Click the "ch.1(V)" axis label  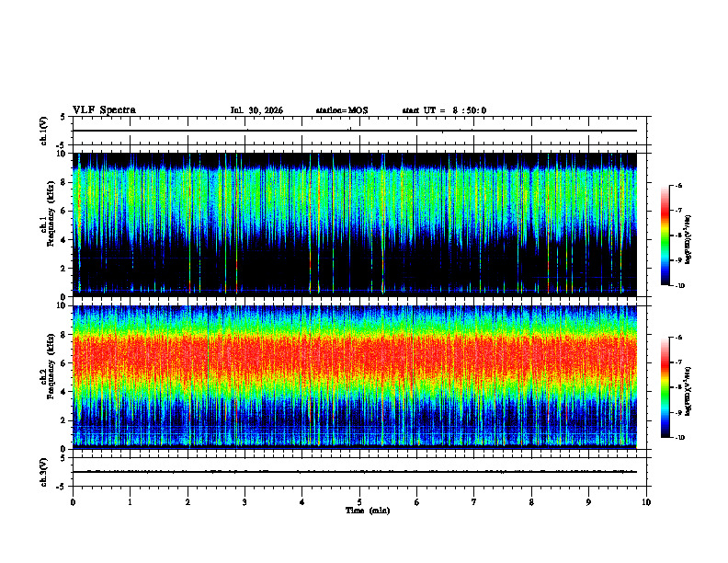click(x=43, y=131)
